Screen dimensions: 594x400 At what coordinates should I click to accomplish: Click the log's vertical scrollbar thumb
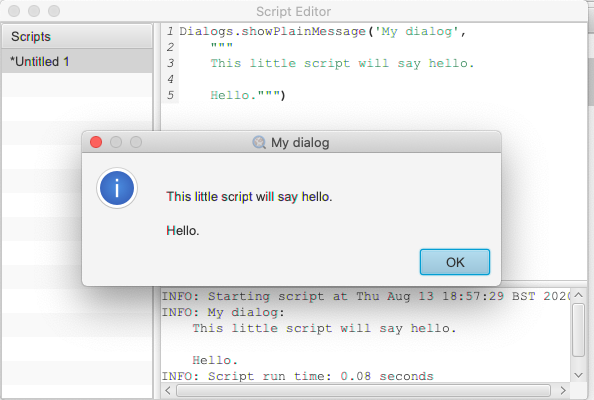click(x=578, y=330)
